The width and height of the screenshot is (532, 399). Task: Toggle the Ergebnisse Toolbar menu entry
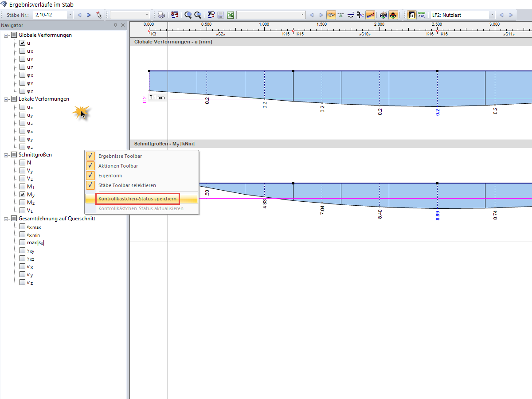coord(141,156)
